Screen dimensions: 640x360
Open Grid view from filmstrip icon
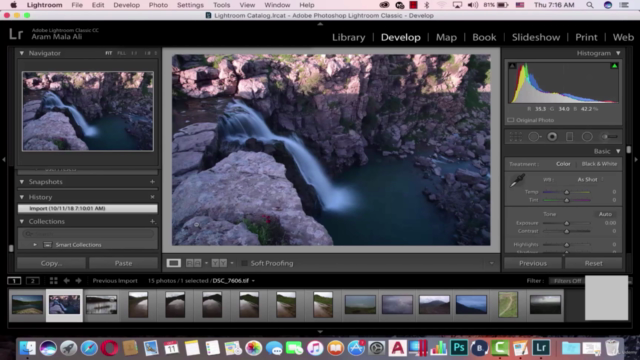pos(53,281)
